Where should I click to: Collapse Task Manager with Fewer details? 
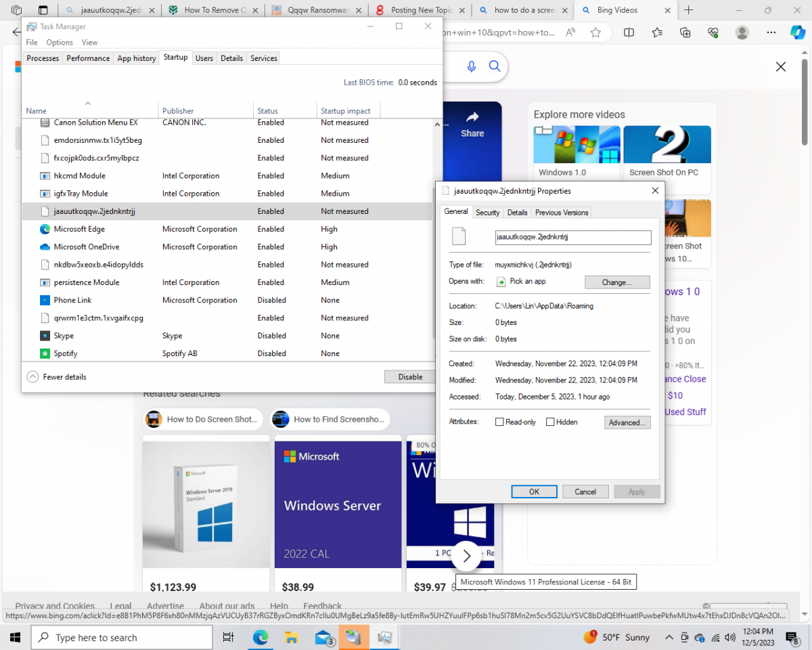point(56,377)
